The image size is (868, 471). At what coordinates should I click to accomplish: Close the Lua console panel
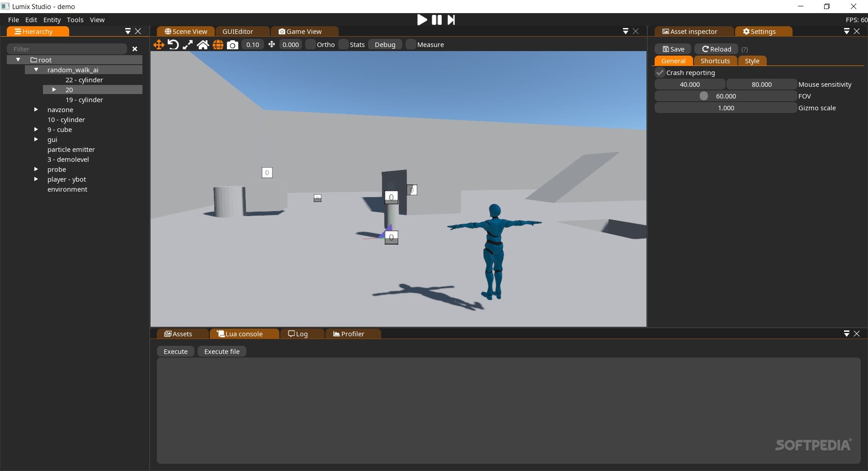pyautogui.click(x=857, y=334)
